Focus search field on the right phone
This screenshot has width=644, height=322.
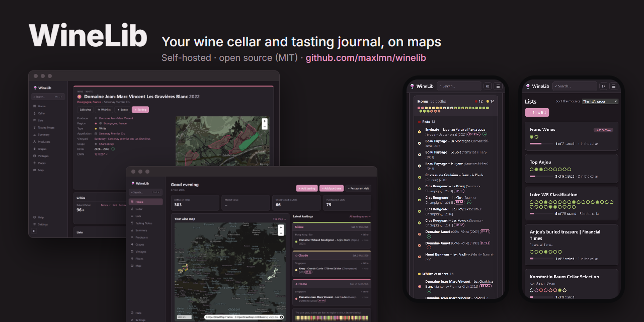pyautogui.click(x=575, y=86)
